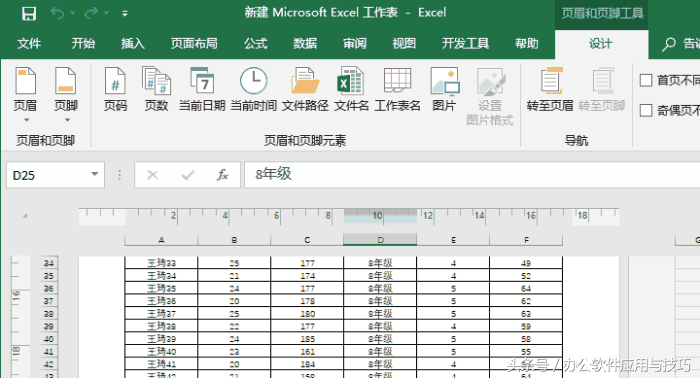Select column B header
This screenshot has width=700, height=378.
(234, 240)
